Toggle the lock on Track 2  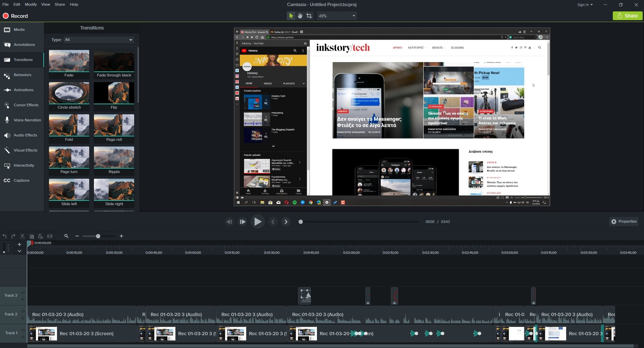pyautogui.click(x=23, y=318)
